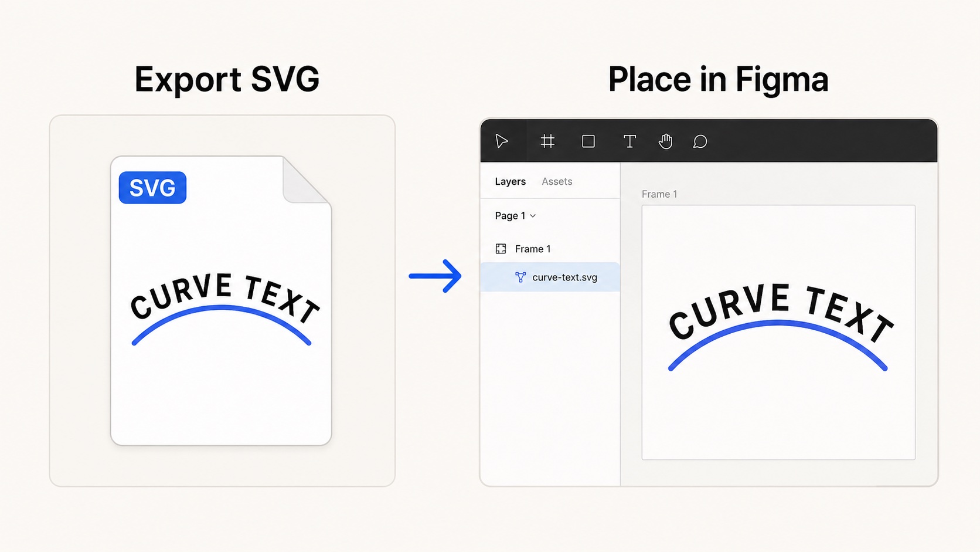Image resolution: width=980 pixels, height=552 pixels.
Task: Select the Hand tool
Action: tap(665, 141)
